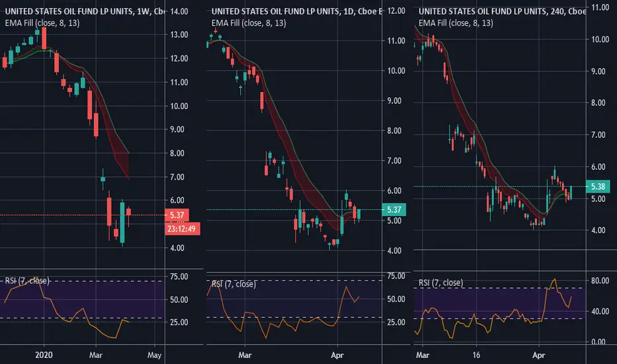The width and height of the screenshot is (617, 364).
Task: Click the 13.00 price axis value
Action: tap(179, 34)
